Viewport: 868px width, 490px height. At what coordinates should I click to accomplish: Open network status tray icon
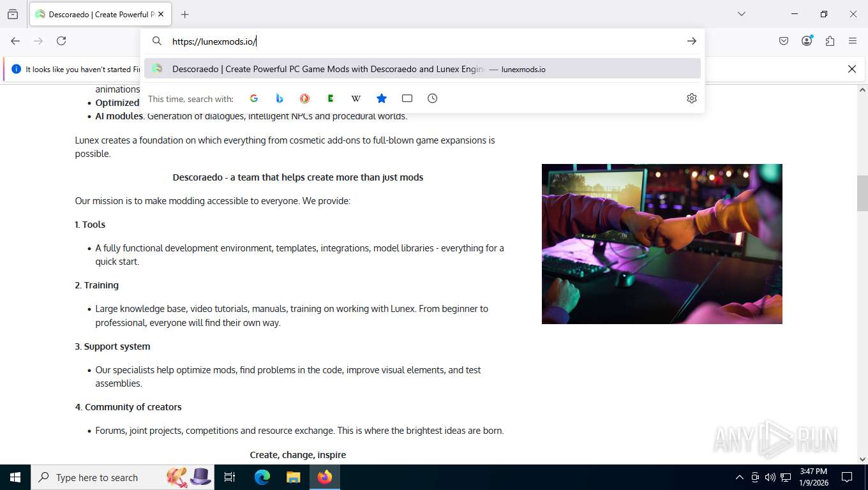click(786, 477)
